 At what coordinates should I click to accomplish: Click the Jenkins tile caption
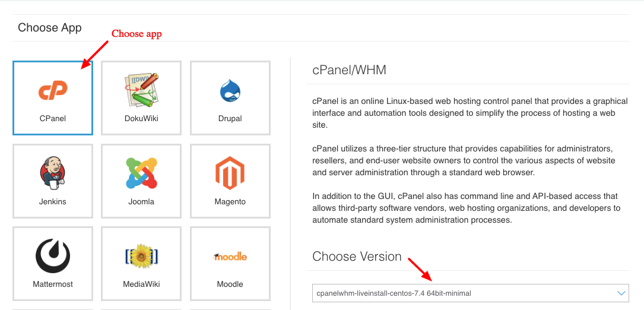coord(53,201)
